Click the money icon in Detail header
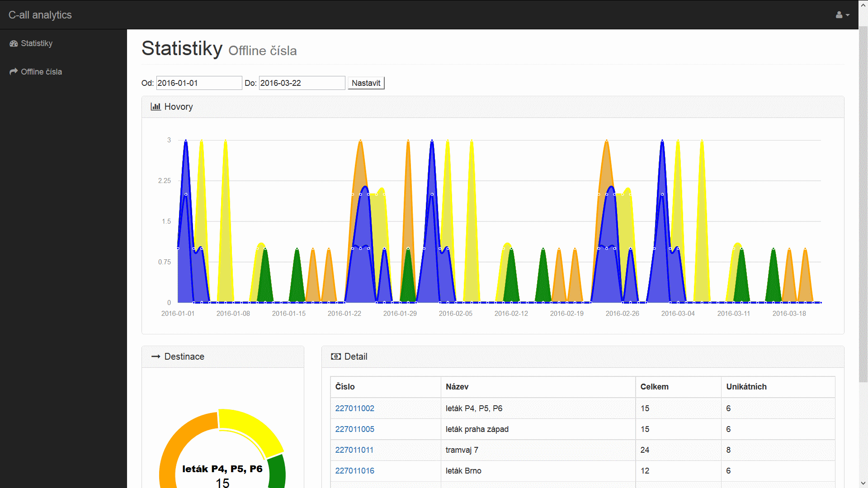 click(x=336, y=357)
